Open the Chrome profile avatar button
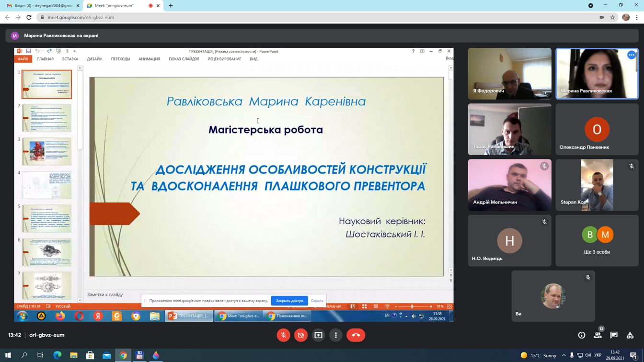This screenshot has height=362, width=644. point(626,17)
